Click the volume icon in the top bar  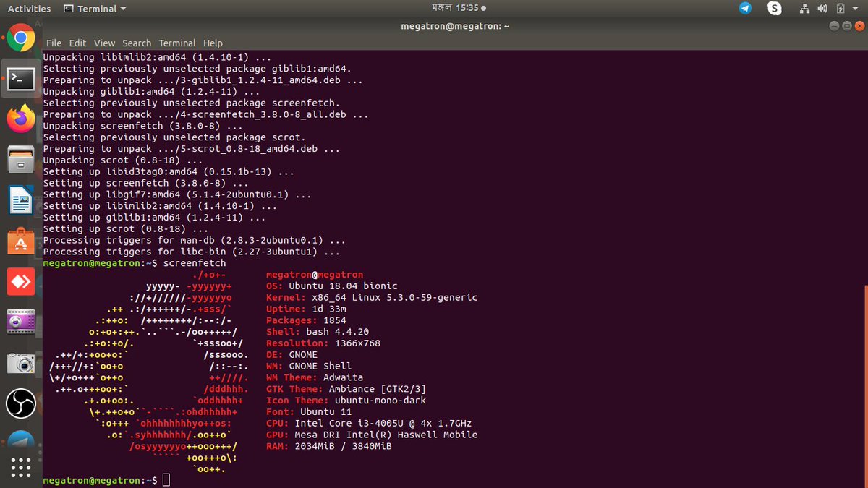[822, 8]
